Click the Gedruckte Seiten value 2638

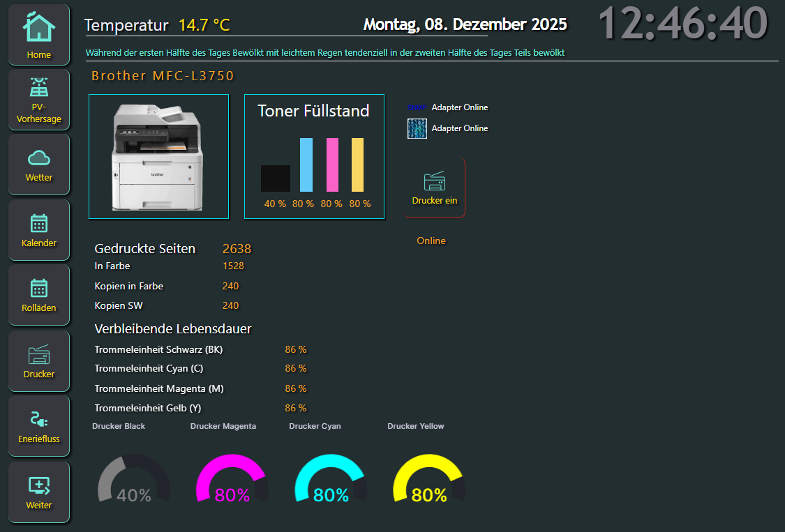(237, 249)
